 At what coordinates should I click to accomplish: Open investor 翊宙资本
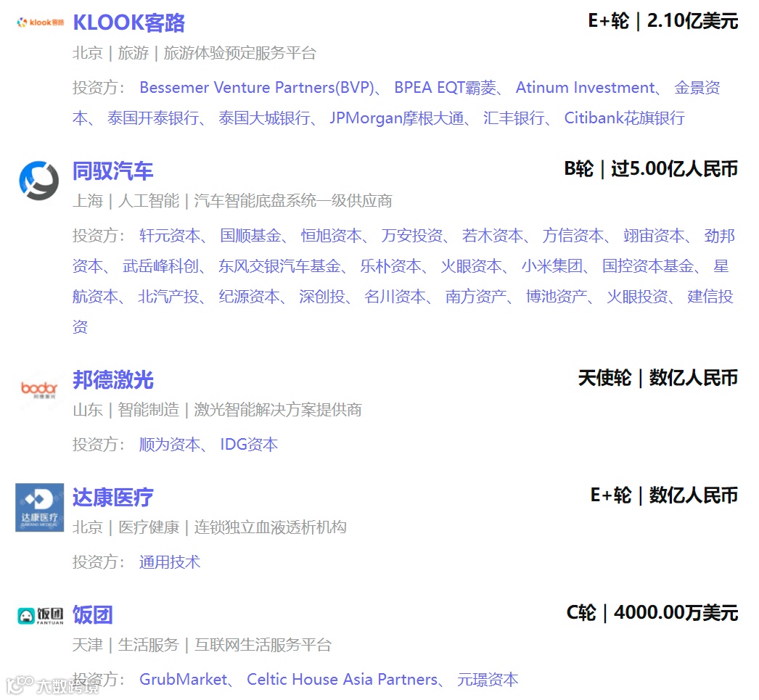tap(654, 236)
